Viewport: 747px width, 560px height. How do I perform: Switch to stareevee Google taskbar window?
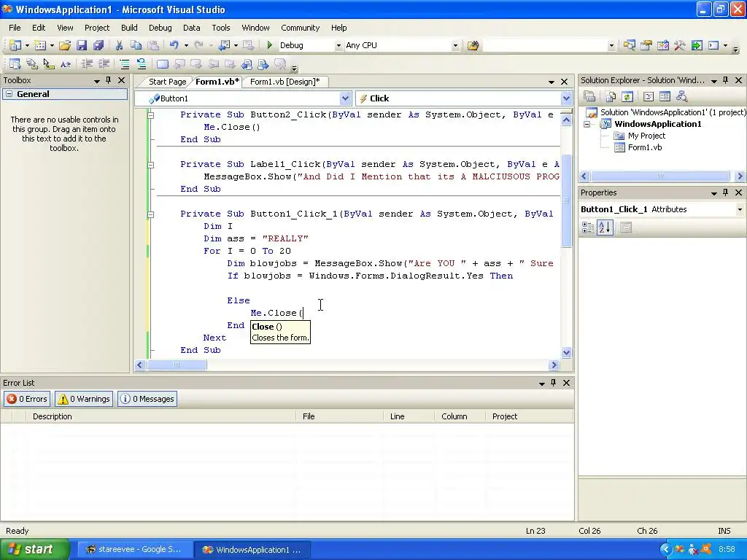[135, 550]
